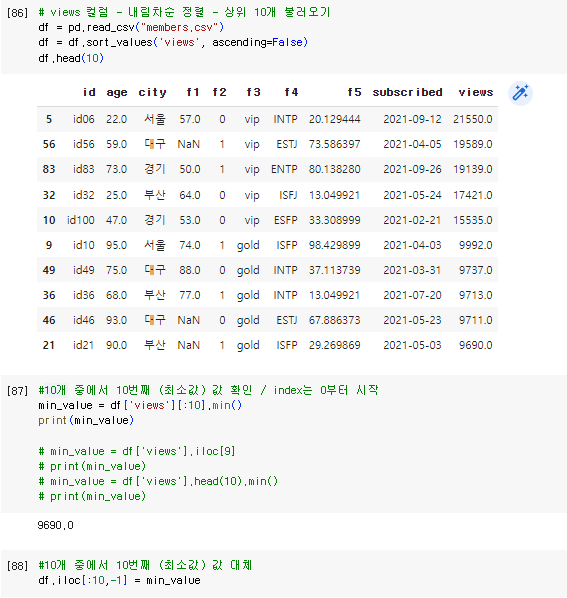Click the commented head(10).min() line
The height and width of the screenshot is (598, 567).
click(158, 482)
